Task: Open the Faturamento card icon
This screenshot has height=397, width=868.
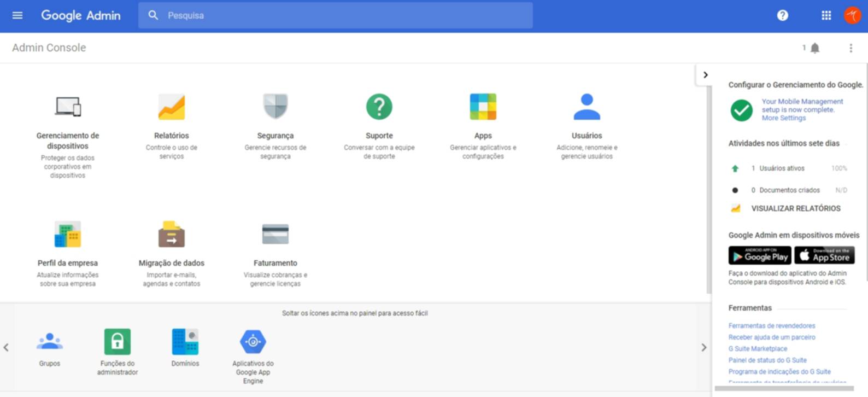Action: 275,234
